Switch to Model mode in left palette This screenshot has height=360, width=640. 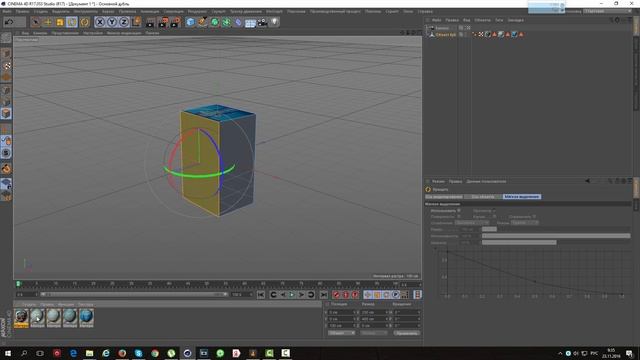point(6,54)
